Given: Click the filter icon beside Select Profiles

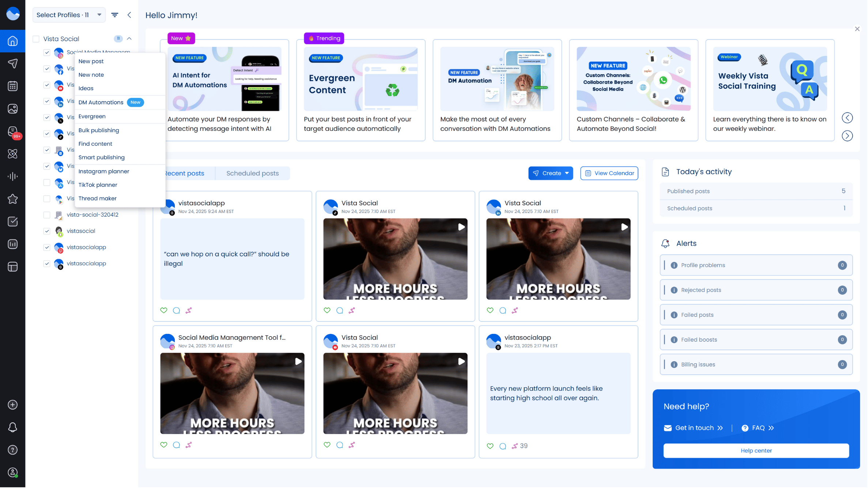Looking at the screenshot, I should point(115,15).
